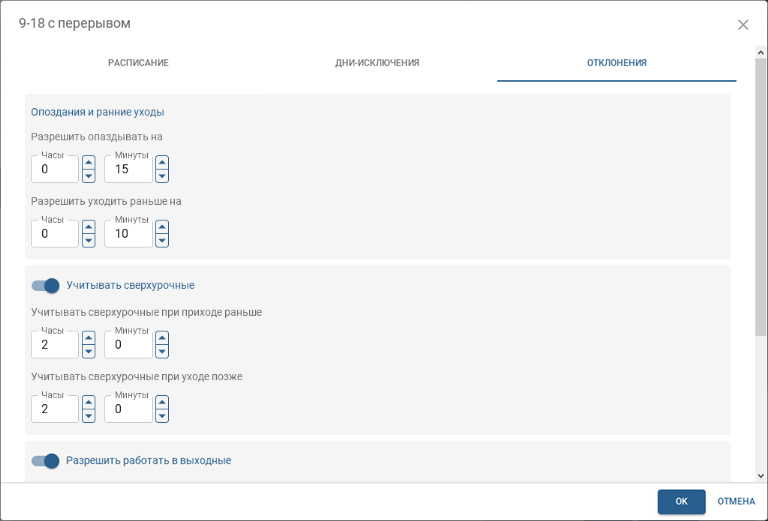Select the Отклонения tab
The image size is (768, 521).
point(616,63)
